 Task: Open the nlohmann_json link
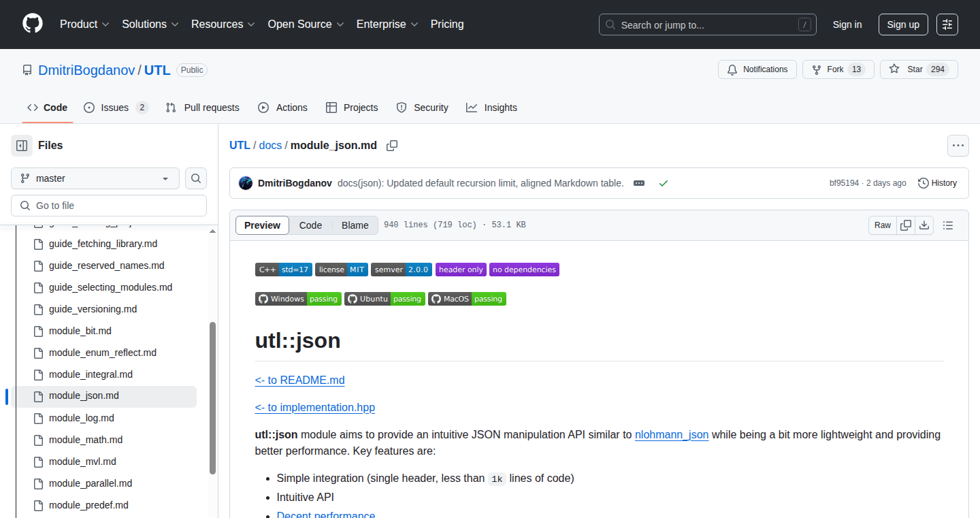tap(672, 434)
